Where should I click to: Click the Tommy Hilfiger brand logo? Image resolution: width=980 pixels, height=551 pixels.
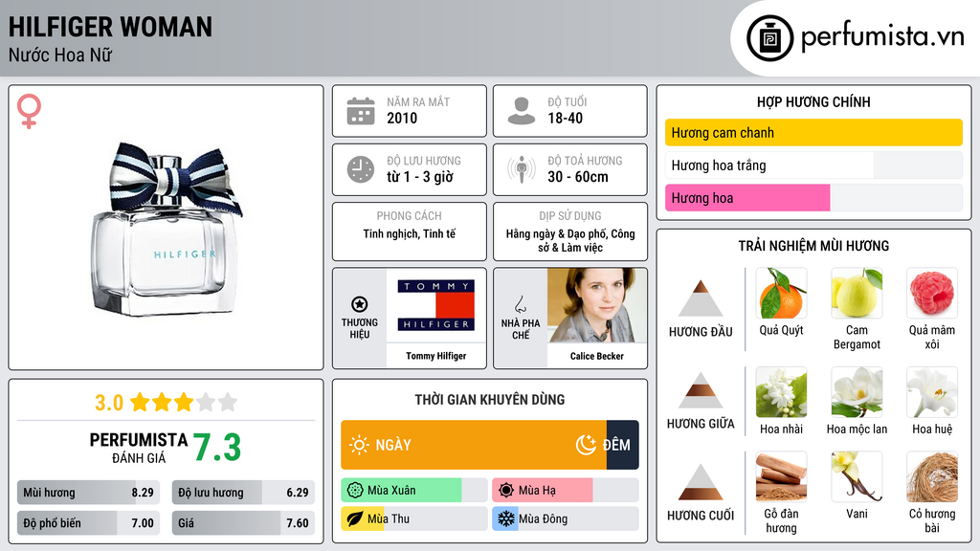(436, 305)
